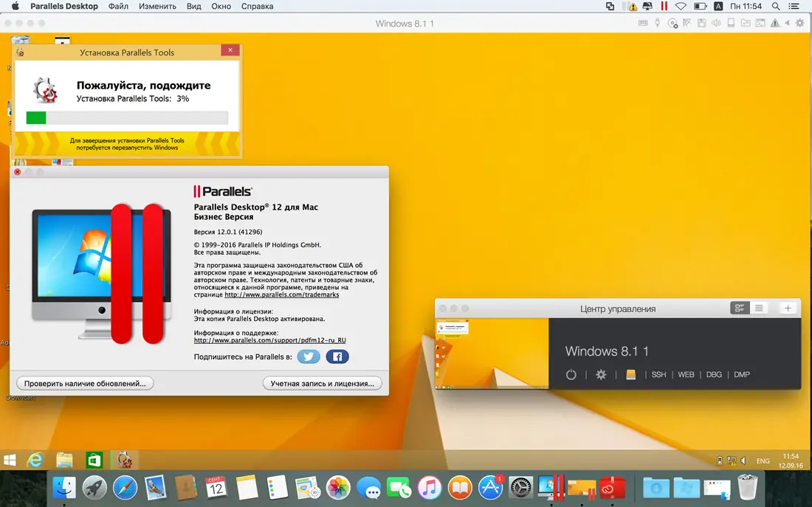This screenshot has width=812, height=507.
Task: Open the Справка menu
Action: pos(257,6)
